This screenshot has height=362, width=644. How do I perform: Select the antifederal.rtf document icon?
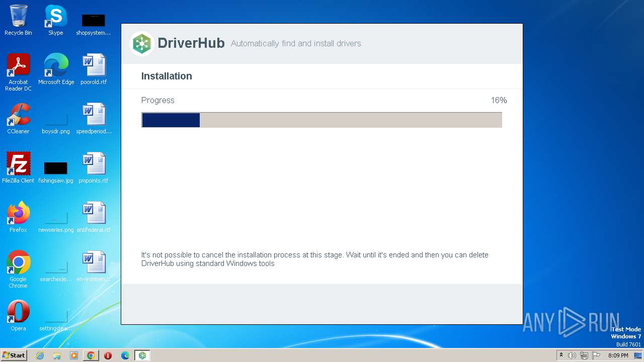point(94,217)
